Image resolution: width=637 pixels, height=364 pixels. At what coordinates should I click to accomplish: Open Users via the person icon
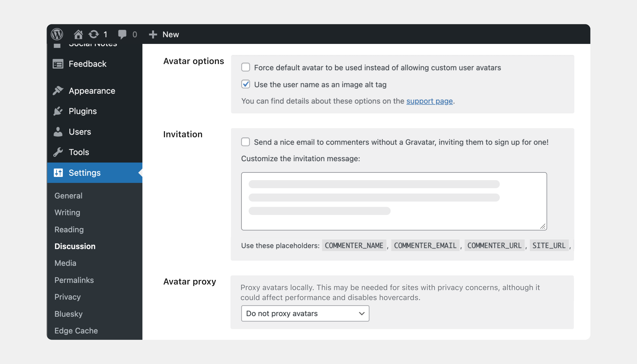click(58, 132)
